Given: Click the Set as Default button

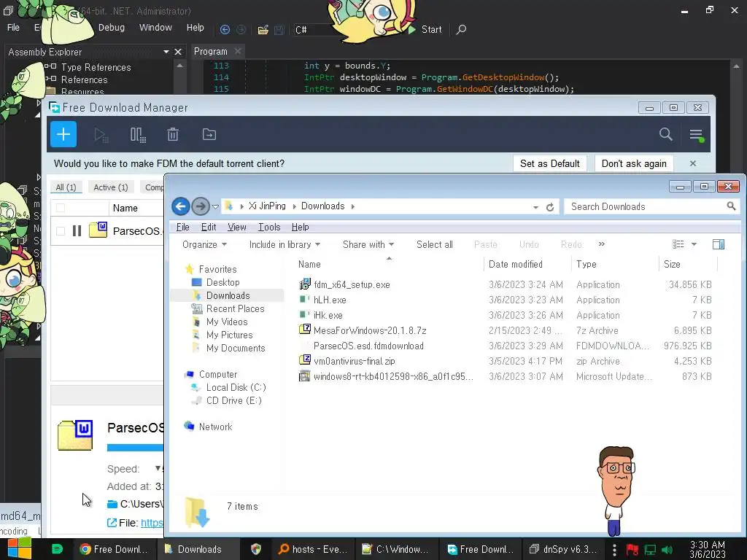Looking at the screenshot, I should [x=550, y=163].
